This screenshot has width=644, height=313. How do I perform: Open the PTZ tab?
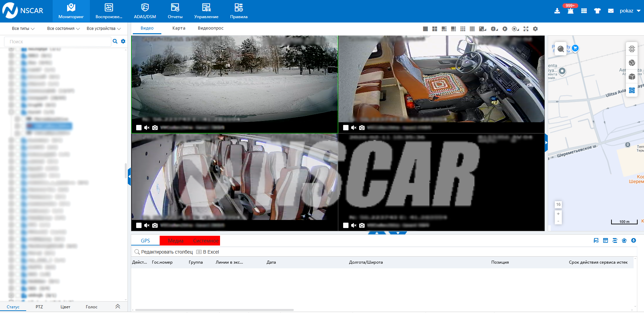tap(39, 307)
